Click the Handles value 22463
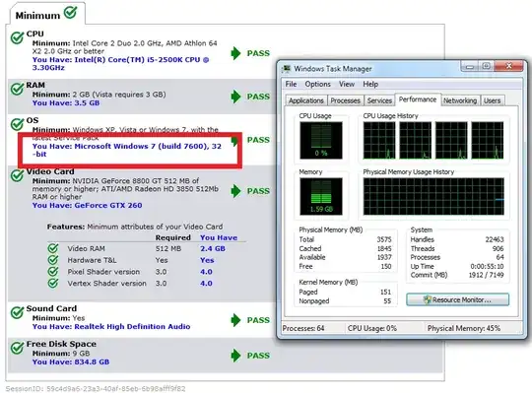This screenshot has height=393, width=532. coord(495,239)
